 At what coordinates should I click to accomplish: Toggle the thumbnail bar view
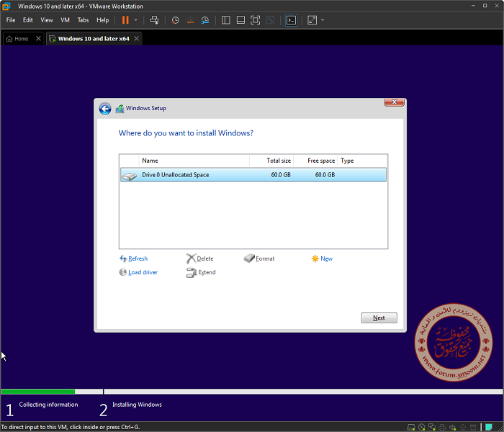click(x=240, y=20)
